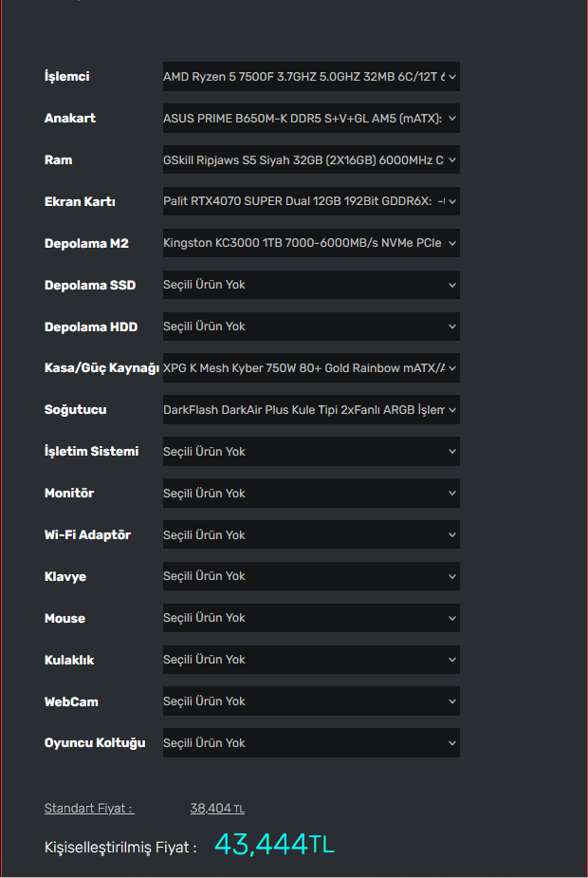
Task: Open the Kasa/Güç Kaynağı dropdown
Action: pyautogui.click(x=311, y=368)
